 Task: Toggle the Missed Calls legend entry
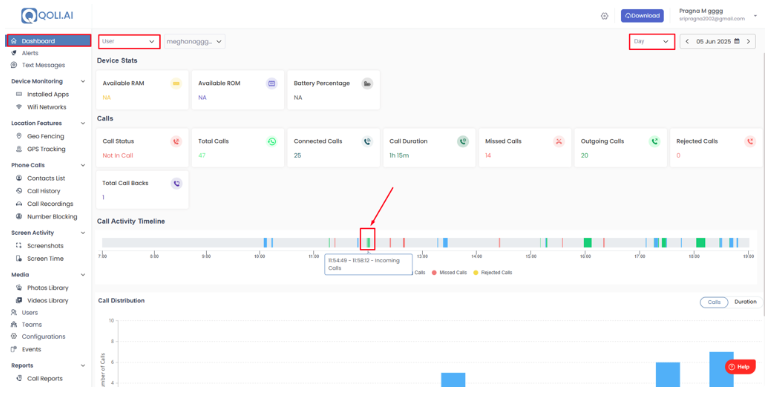coord(449,272)
